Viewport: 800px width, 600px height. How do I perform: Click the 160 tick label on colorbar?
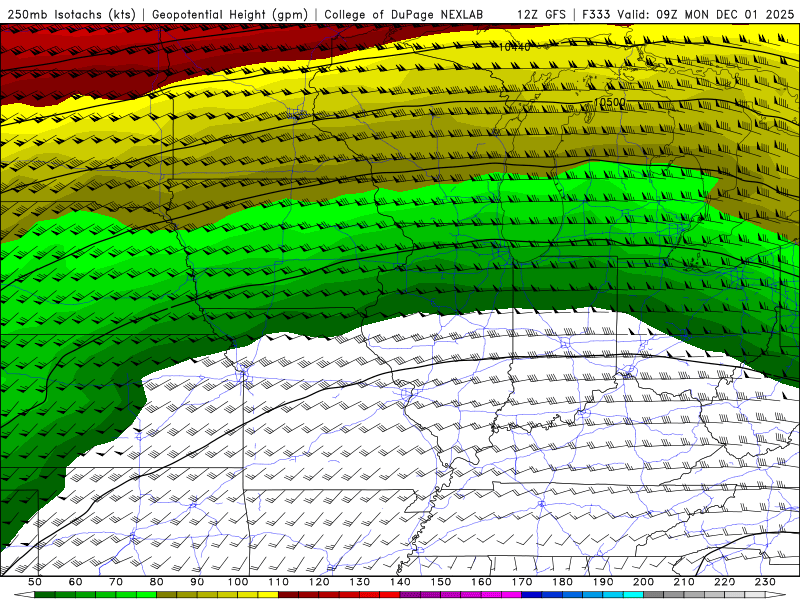point(481,582)
